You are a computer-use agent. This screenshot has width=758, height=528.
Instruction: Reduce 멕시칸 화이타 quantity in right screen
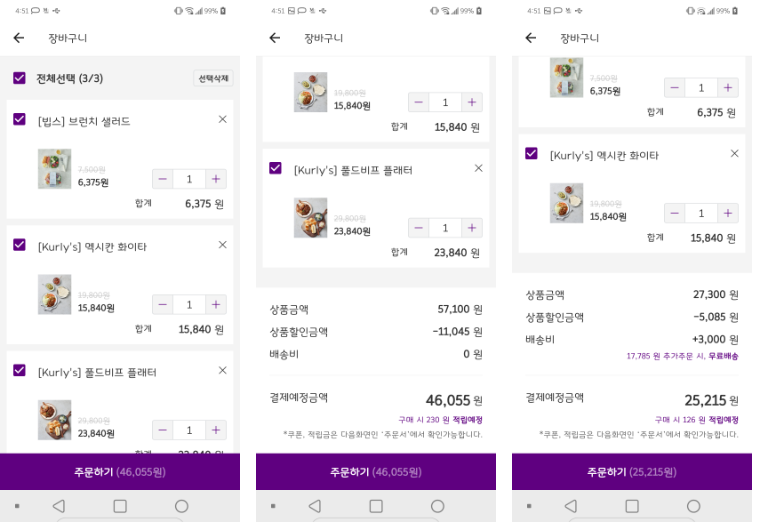click(x=675, y=214)
